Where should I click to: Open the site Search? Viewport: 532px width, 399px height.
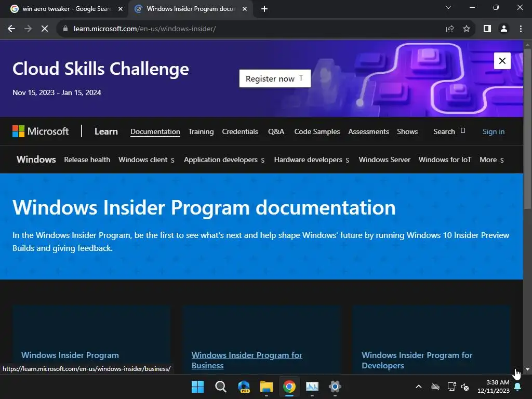click(449, 131)
